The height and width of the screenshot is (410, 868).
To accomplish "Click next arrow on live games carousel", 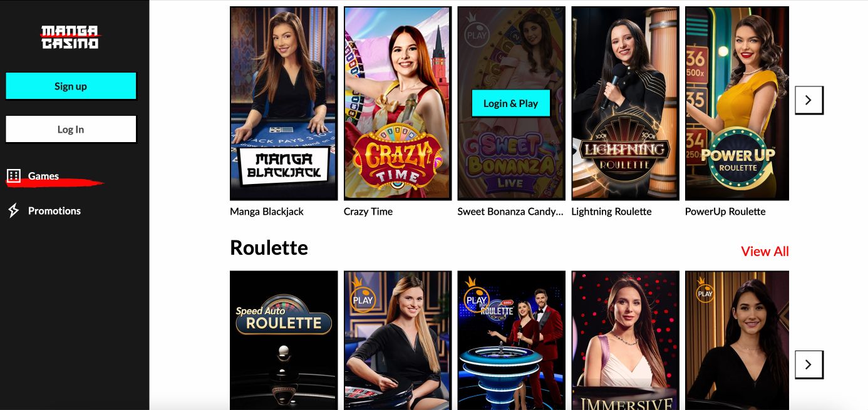I will [x=809, y=100].
